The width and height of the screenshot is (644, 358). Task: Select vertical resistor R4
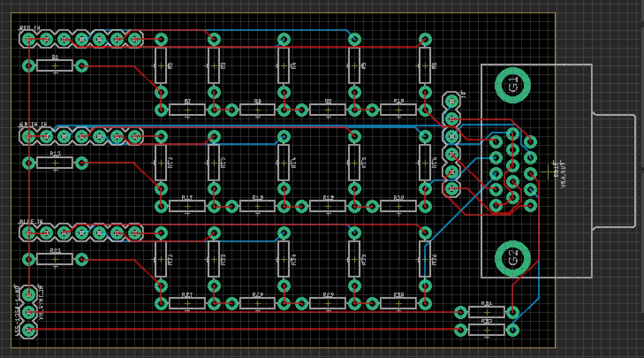click(284, 65)
